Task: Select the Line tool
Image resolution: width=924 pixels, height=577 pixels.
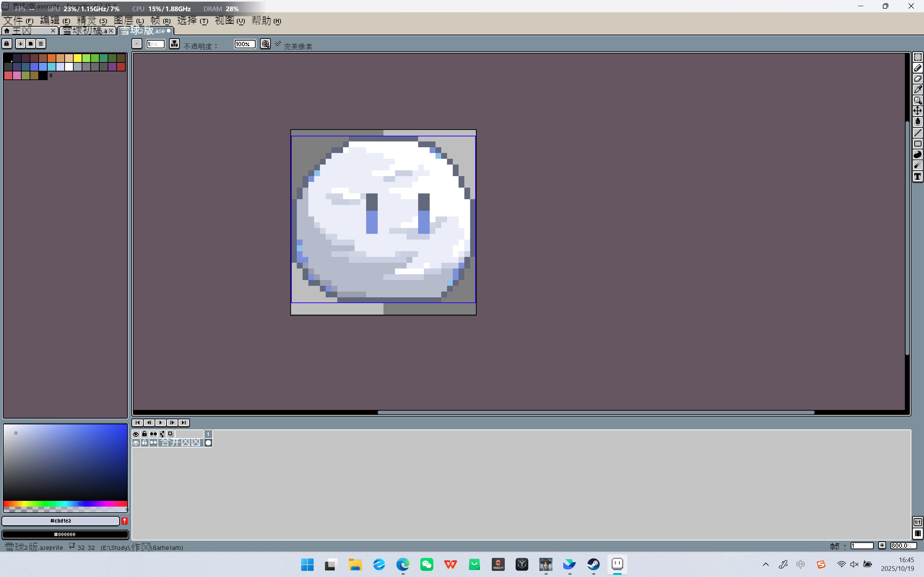Action: (918, 132)
